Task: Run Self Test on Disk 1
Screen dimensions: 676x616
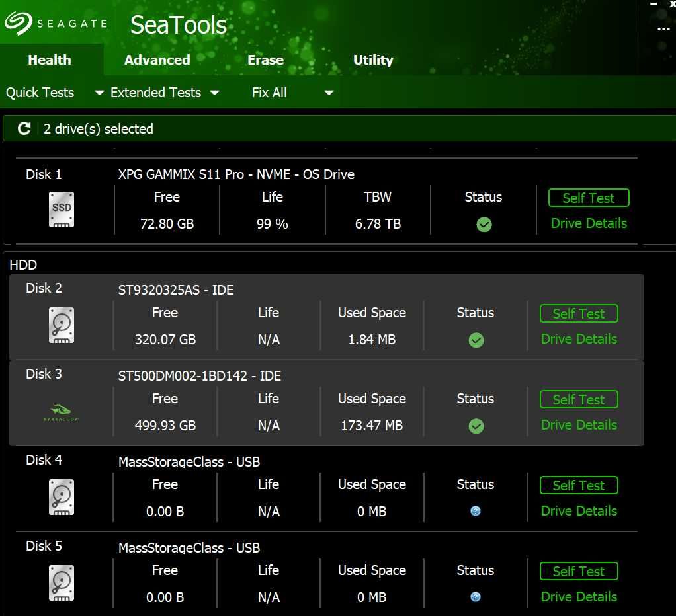Action: pyautogui.click(x=589, y=198)
